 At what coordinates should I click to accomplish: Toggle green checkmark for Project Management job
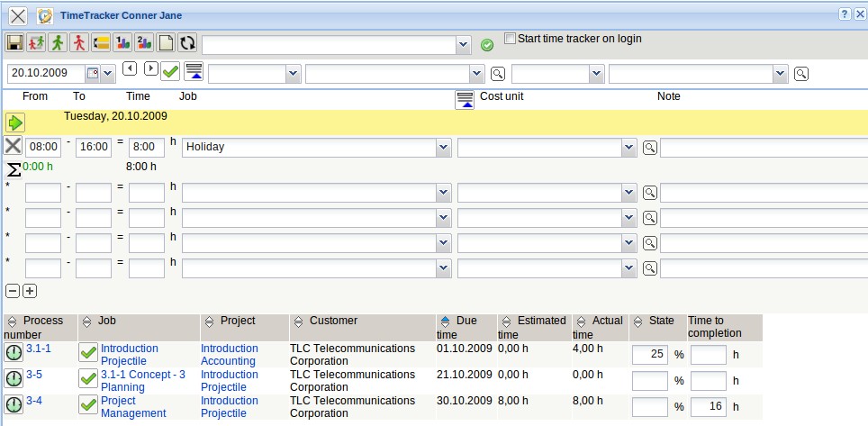(88, 405)
